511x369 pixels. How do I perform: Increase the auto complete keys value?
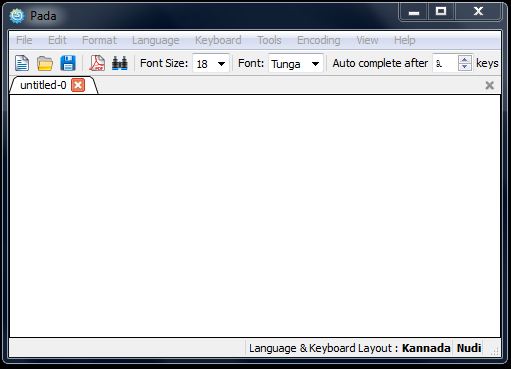465,59
